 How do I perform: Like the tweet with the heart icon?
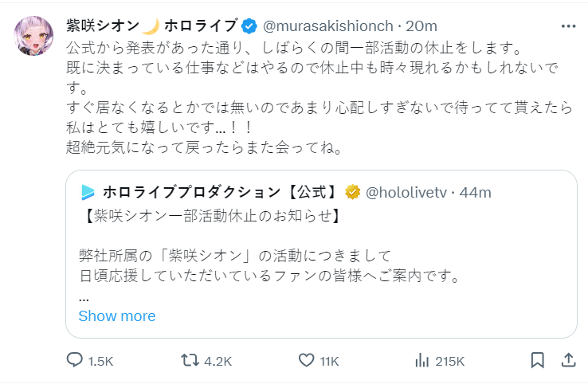coord(306,361)
